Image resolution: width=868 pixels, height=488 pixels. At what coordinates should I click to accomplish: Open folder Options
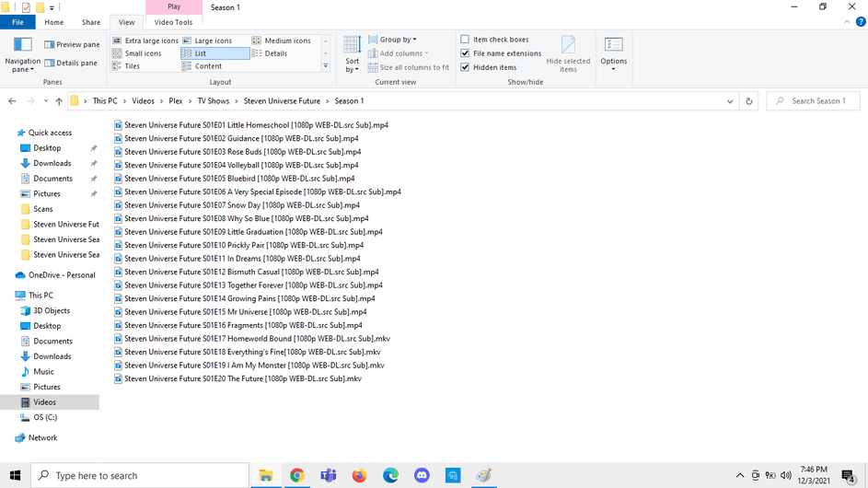[613, 54]
